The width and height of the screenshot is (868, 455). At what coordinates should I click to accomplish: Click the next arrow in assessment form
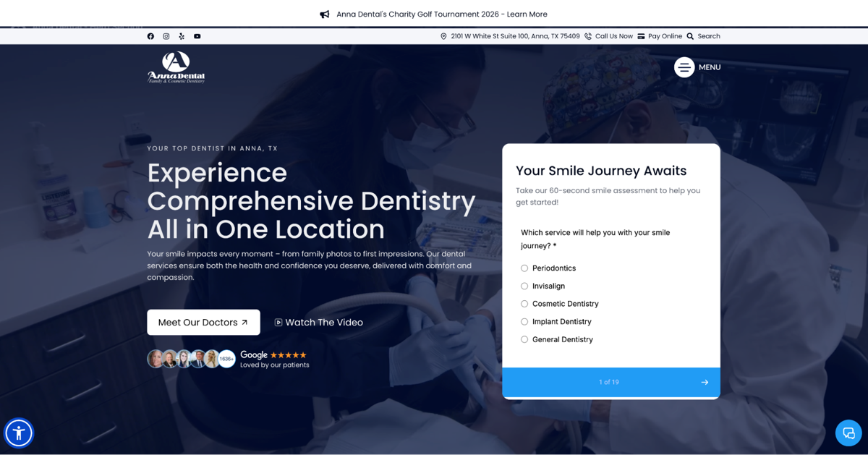pyautogui.click(x=705, y=382)
